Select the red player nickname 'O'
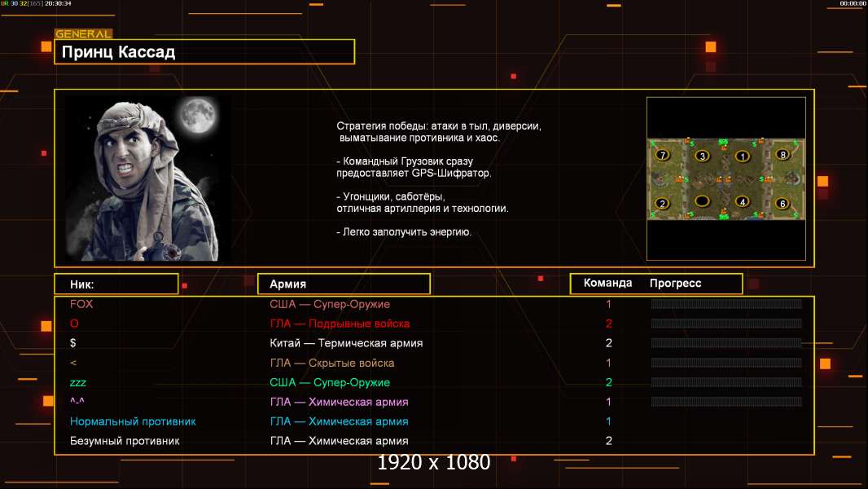This screenshot has width=868, height=489. 74,324
